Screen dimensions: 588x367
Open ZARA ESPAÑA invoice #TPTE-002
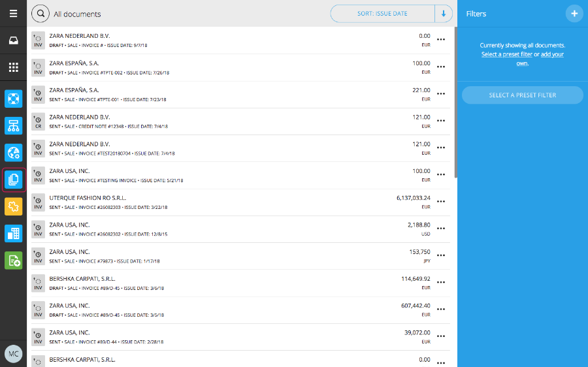click(240, 68)
